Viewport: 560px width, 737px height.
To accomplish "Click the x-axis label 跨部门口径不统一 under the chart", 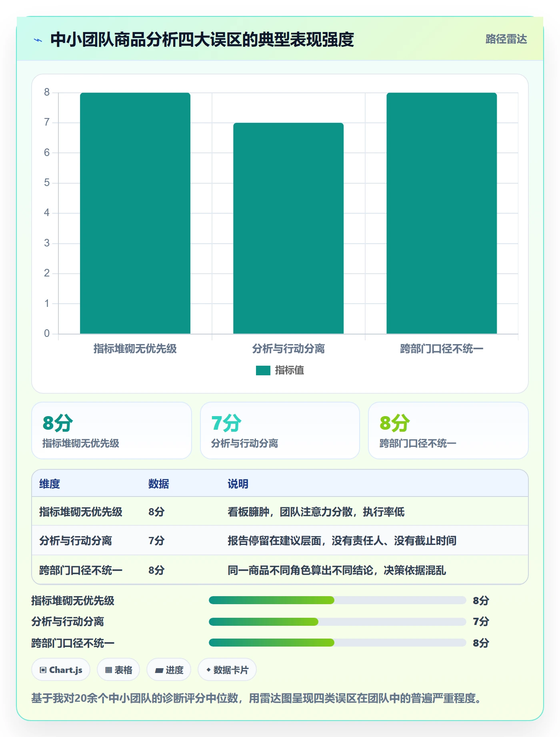I will (x=442, y=349).
